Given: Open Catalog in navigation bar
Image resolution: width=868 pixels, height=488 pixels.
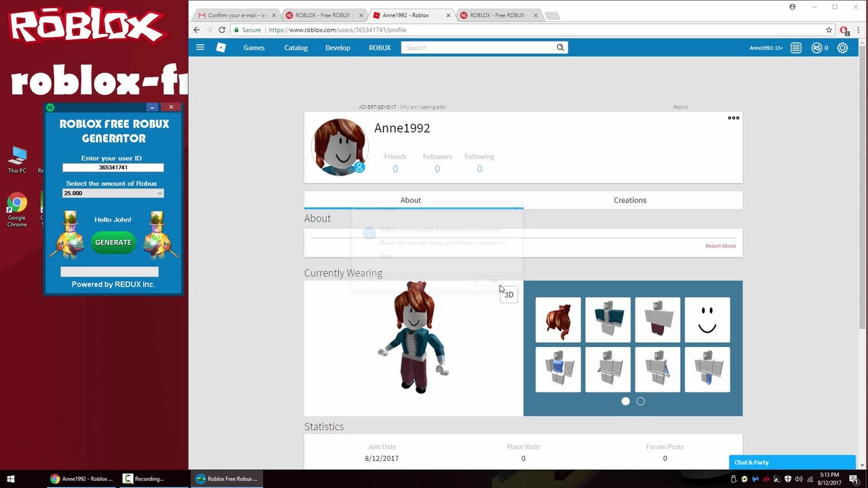Looking at the screenshot, I should coord(296,47).
